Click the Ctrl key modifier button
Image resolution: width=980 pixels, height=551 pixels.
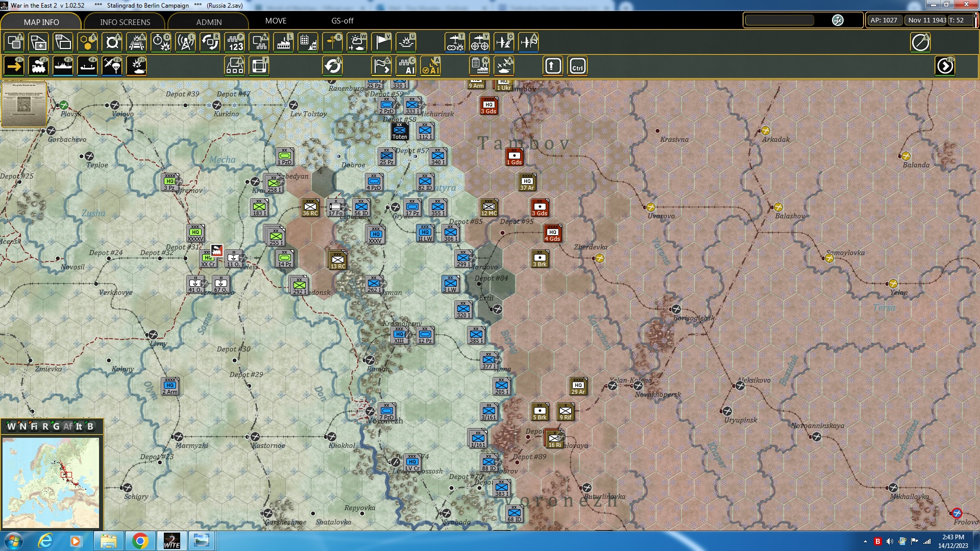coord(577,66)
